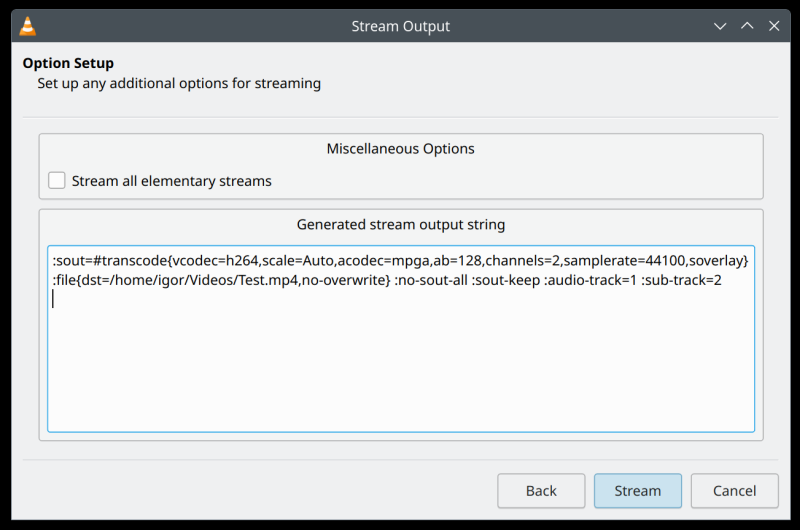Click the "Stream all elementary streams" label
Screen dimensions: 800x530
171,181
